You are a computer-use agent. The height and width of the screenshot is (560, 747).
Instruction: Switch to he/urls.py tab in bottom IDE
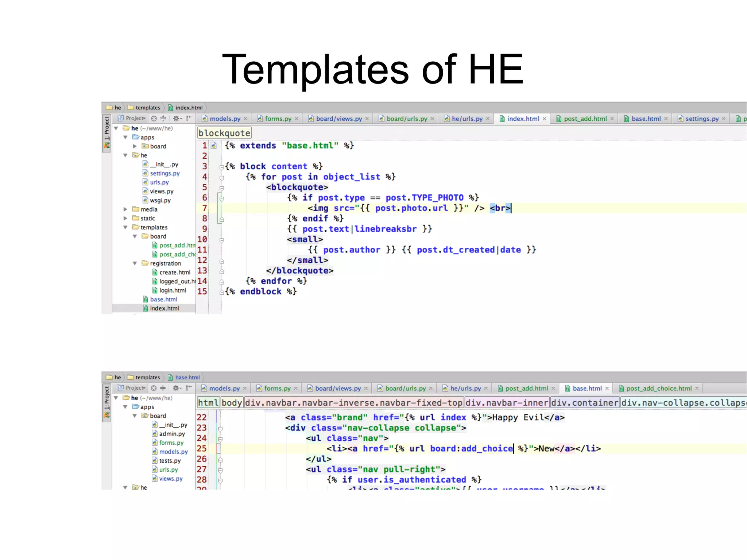coord(465,389)
